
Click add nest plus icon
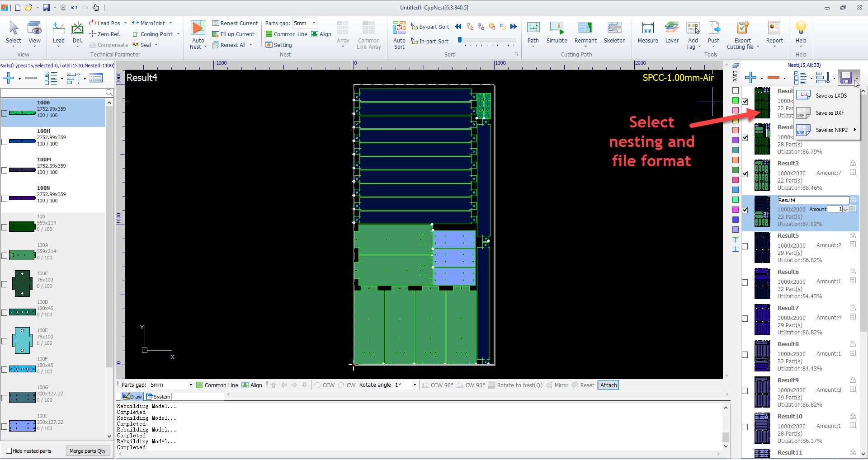click(x=750, y=78)
